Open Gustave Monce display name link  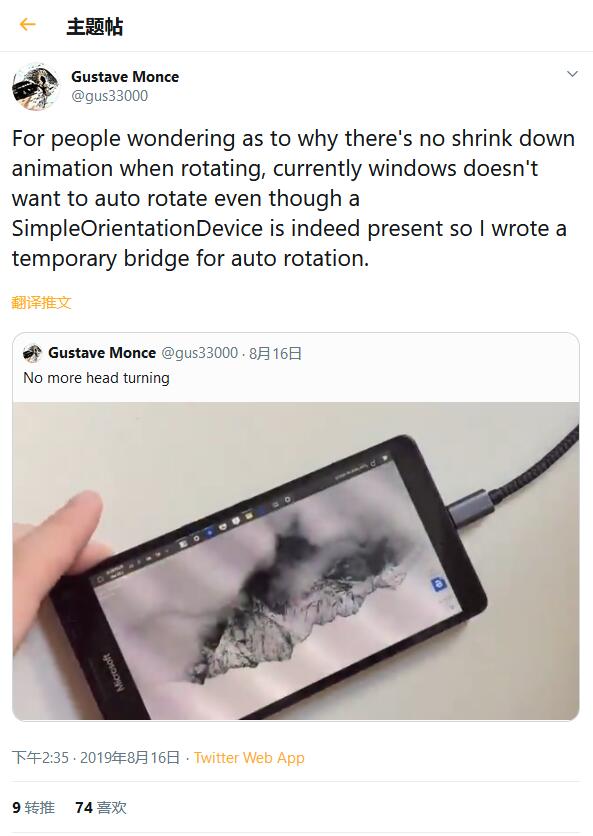pyautogui.click(x=125, y=77)
